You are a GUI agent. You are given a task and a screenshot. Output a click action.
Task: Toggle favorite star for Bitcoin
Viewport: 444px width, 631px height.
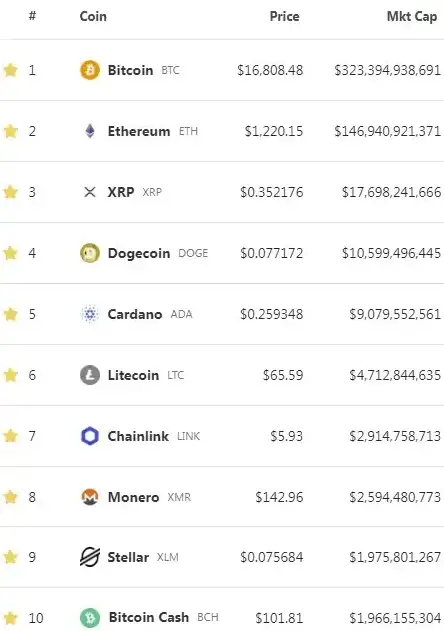coord(10,70)
